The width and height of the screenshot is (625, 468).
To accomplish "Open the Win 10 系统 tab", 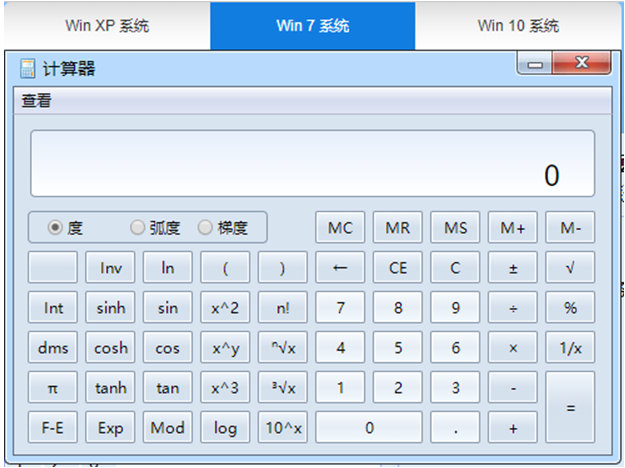I will pyautogui.click(x=518, y=26).
